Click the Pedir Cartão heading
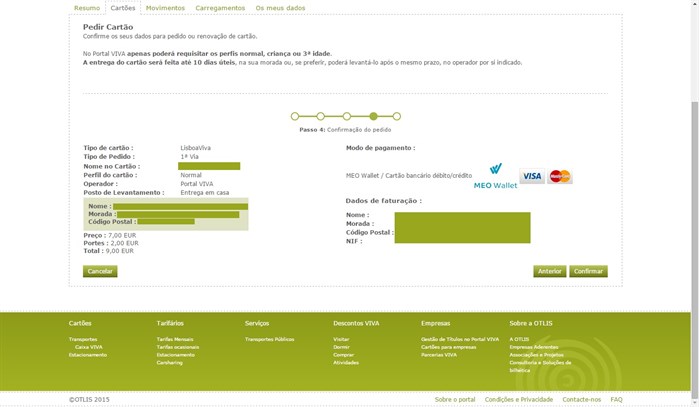 (108, 27)
